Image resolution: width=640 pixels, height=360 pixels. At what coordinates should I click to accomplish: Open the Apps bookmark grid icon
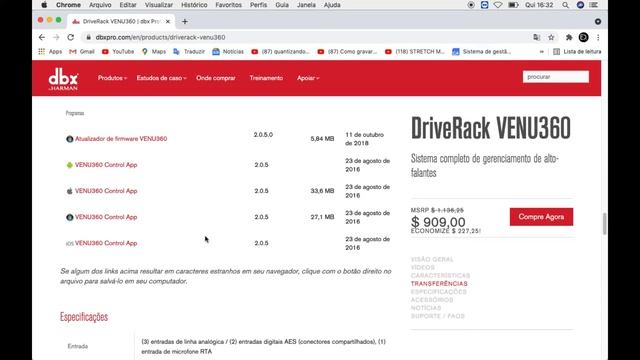coord(50,52)
